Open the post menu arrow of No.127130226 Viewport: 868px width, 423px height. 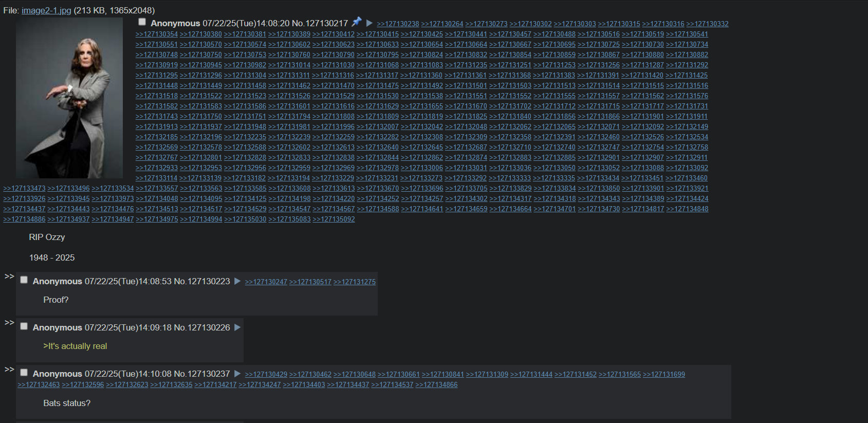(x=237, y=327)
